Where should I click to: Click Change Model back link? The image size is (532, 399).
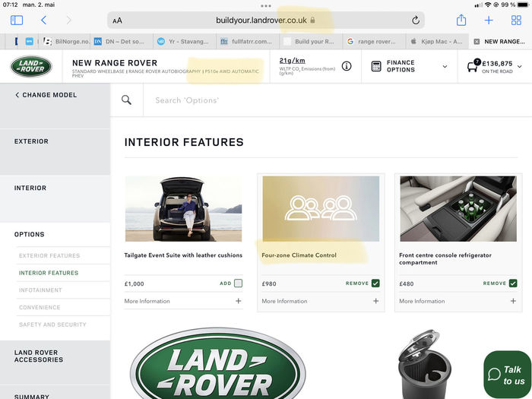pos(46,95)
